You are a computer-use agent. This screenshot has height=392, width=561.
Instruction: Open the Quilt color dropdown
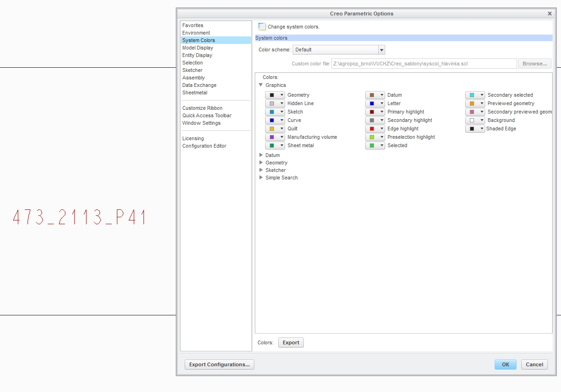(275, 128)
